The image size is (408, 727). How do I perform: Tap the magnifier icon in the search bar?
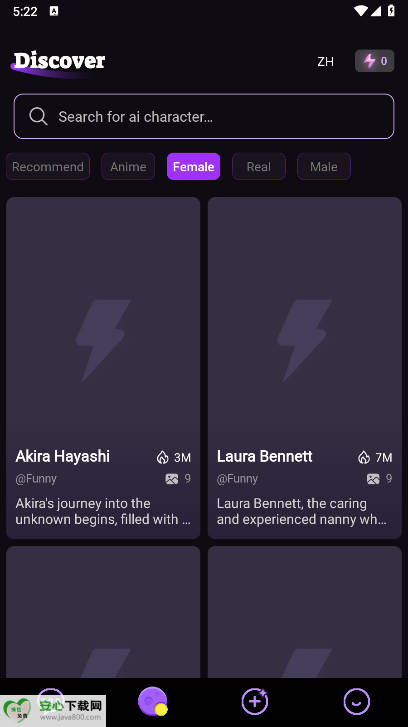pyautogui.click(x=38, y=116)
